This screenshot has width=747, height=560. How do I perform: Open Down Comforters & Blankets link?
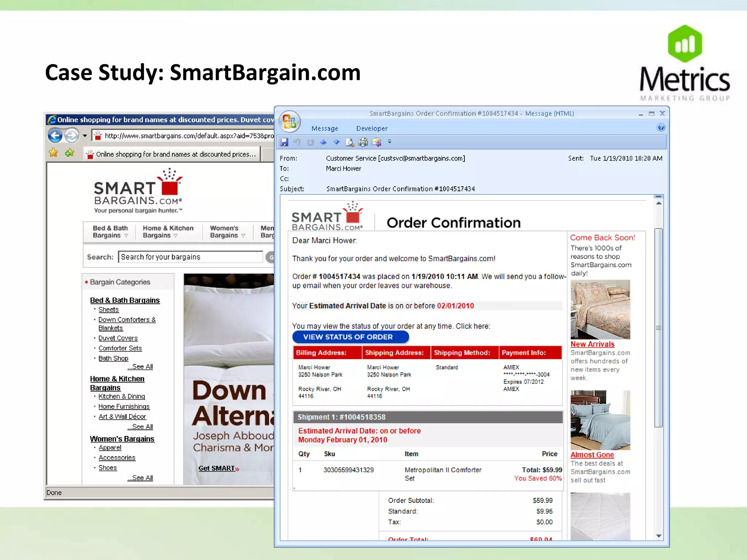coord(127,323)
